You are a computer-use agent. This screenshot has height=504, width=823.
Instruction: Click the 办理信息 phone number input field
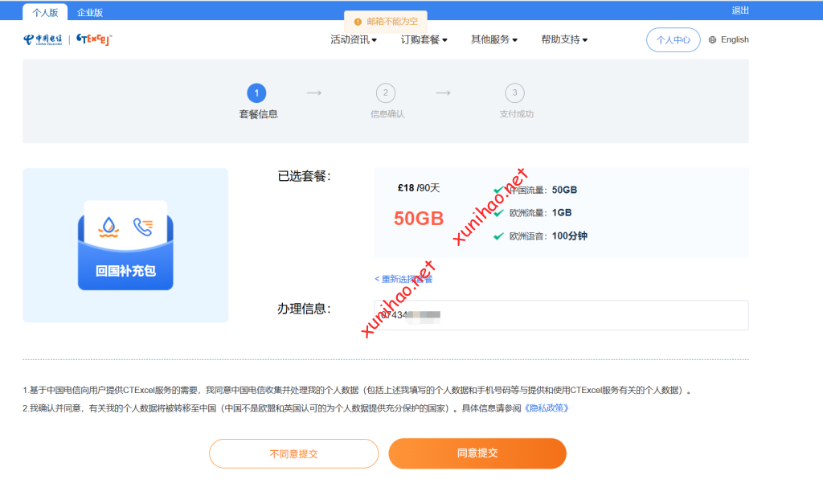coord(561,315)
